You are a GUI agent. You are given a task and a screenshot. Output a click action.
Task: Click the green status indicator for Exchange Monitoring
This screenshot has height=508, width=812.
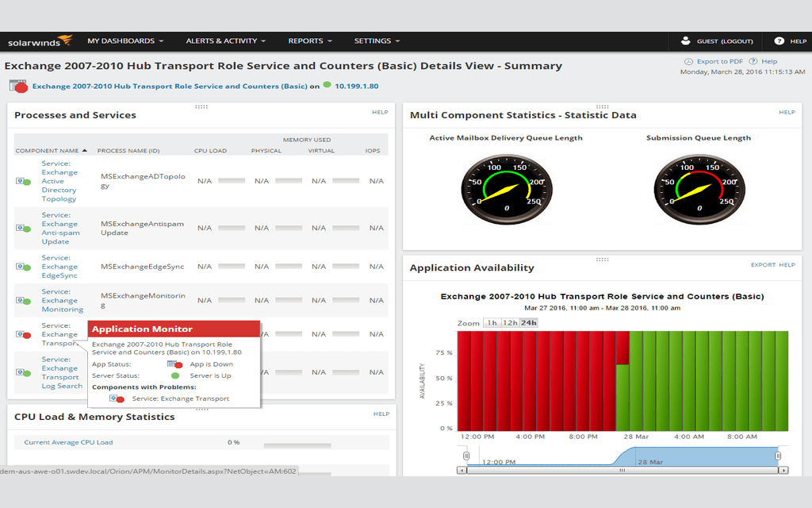click(x=23, y=300)
